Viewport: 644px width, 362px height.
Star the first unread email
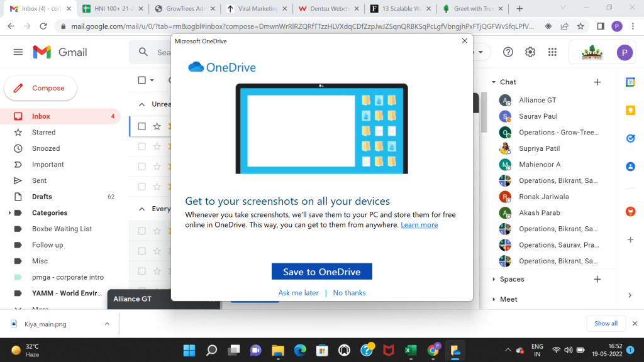pyautogui.click(x=157, y=126)
